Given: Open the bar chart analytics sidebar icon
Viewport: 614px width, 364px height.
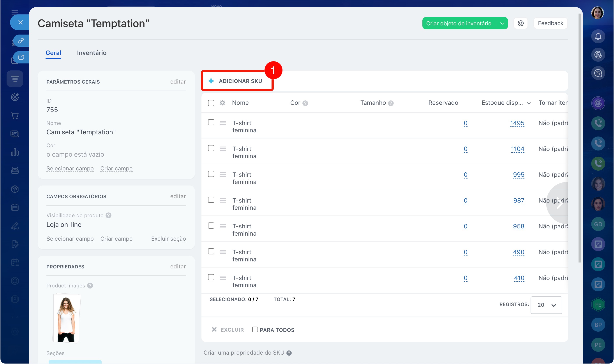Looking at the screenshot, I should [x=15, y=152].
